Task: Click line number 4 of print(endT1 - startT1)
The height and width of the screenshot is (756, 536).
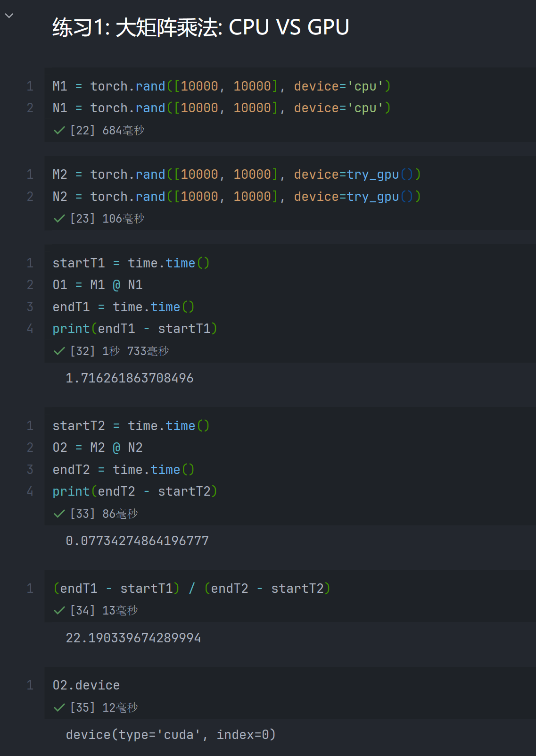Action: [30, 329]
